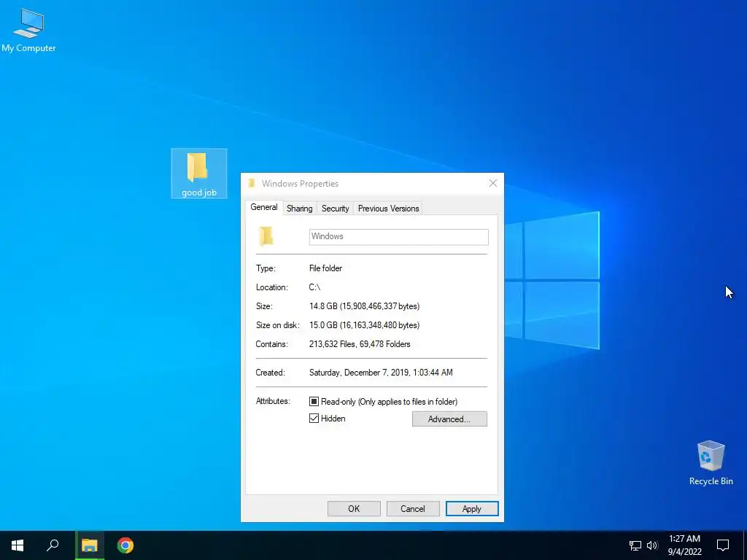Open File Explorer from the taskbar

click(x=89, y=545)
